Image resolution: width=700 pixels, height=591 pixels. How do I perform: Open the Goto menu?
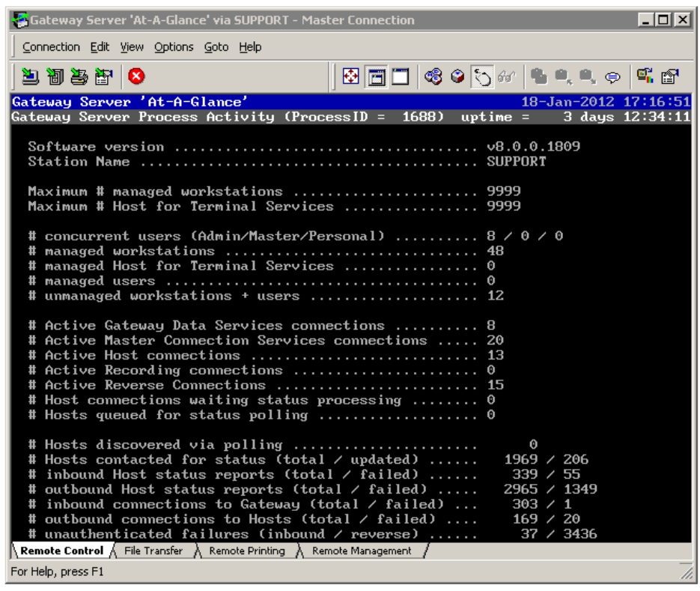[216, 47]
